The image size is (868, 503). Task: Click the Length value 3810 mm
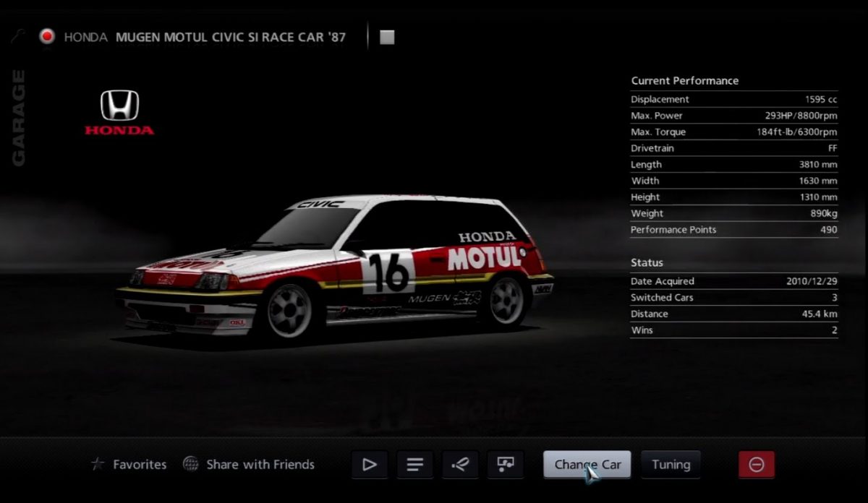pos(818,165)
